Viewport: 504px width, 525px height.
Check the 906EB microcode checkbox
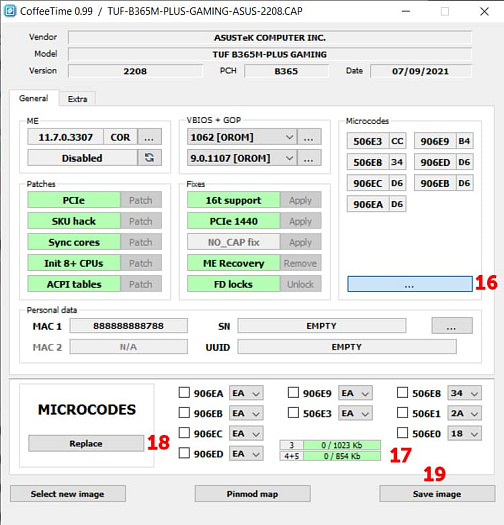(x=184, y=412)
